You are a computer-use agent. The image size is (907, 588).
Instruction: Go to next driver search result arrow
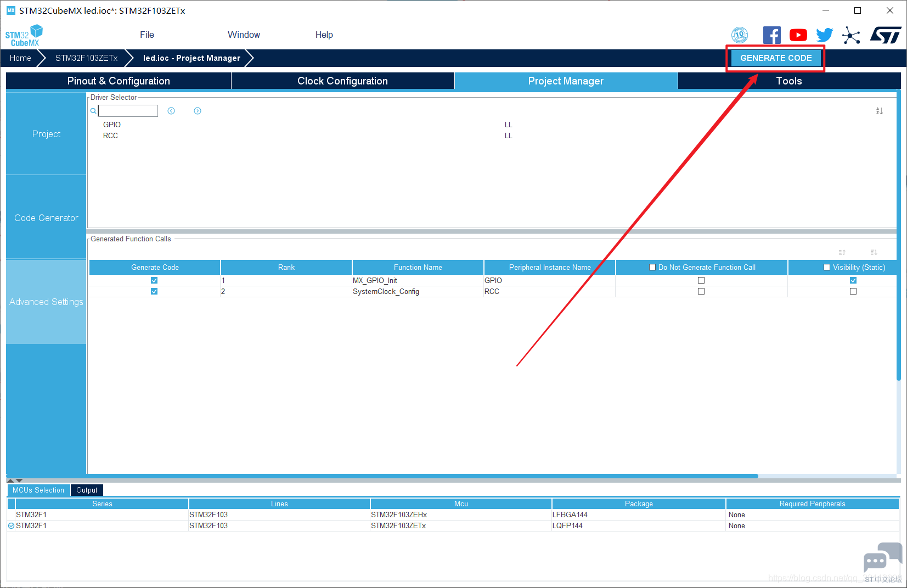198,111
